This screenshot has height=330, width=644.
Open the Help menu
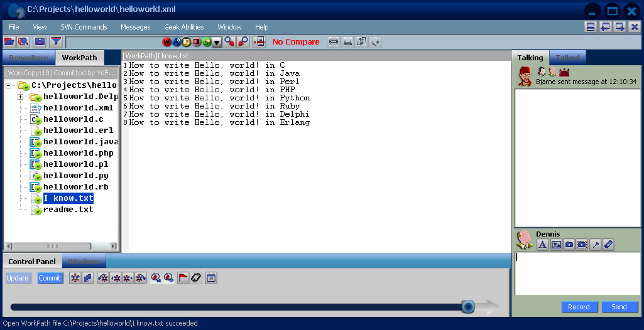(261, 27)
